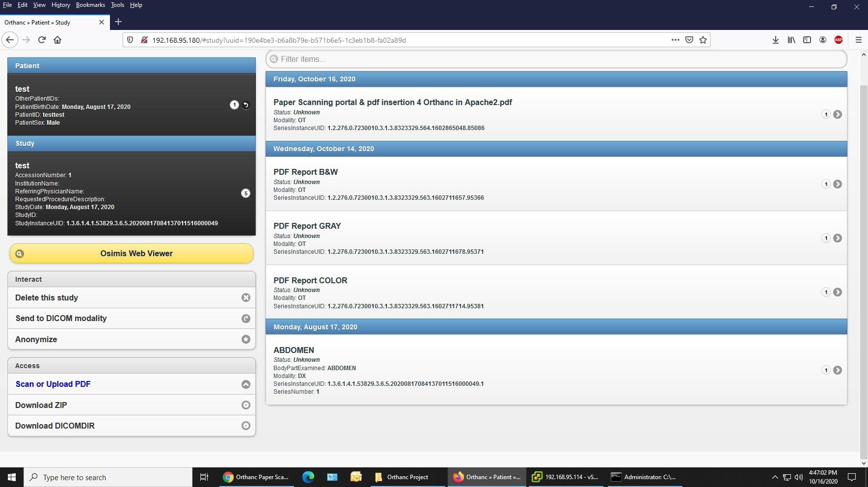Click the tracking protection shield icon

(x=130, y=40)
